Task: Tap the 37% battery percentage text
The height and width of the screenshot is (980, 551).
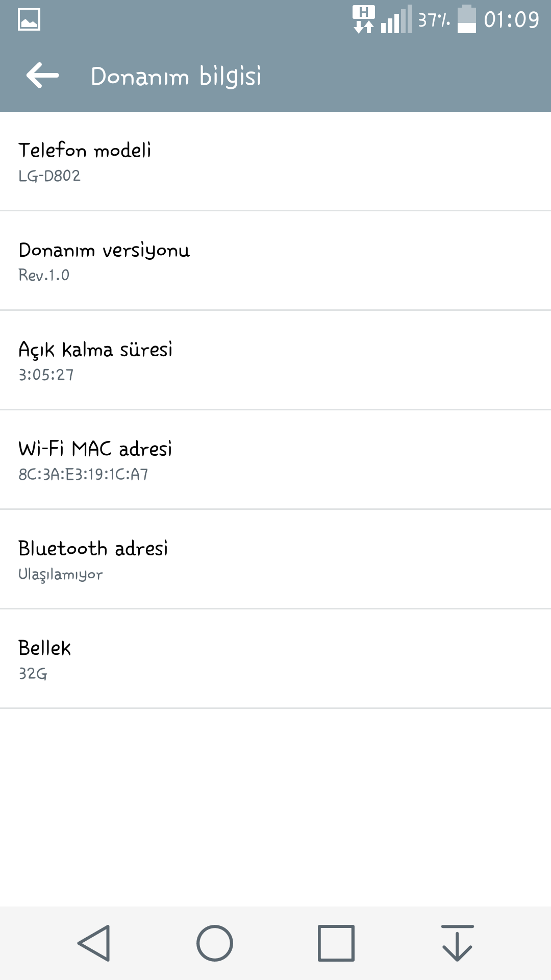Action: (434, 20)
